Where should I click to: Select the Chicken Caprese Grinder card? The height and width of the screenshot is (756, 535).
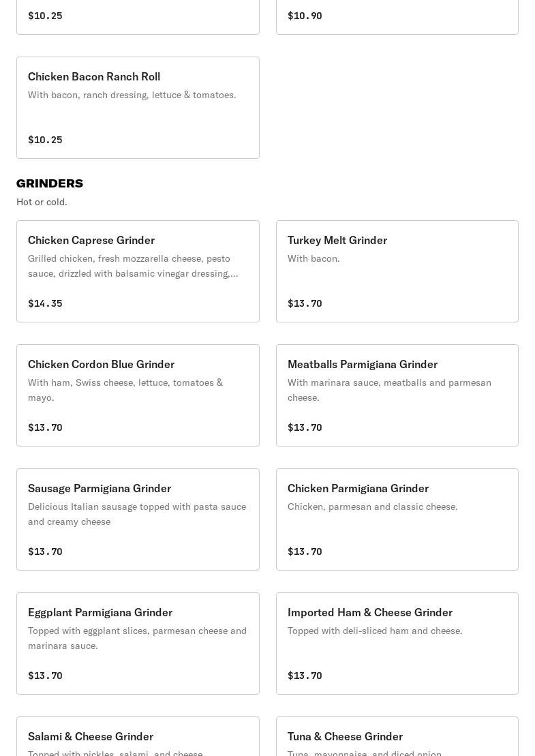pos(138,271)
